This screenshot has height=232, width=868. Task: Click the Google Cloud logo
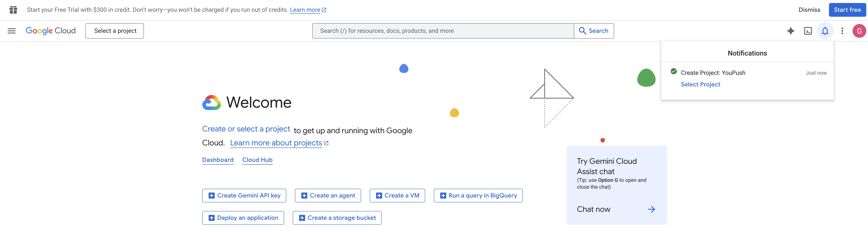tap(51, 31)
